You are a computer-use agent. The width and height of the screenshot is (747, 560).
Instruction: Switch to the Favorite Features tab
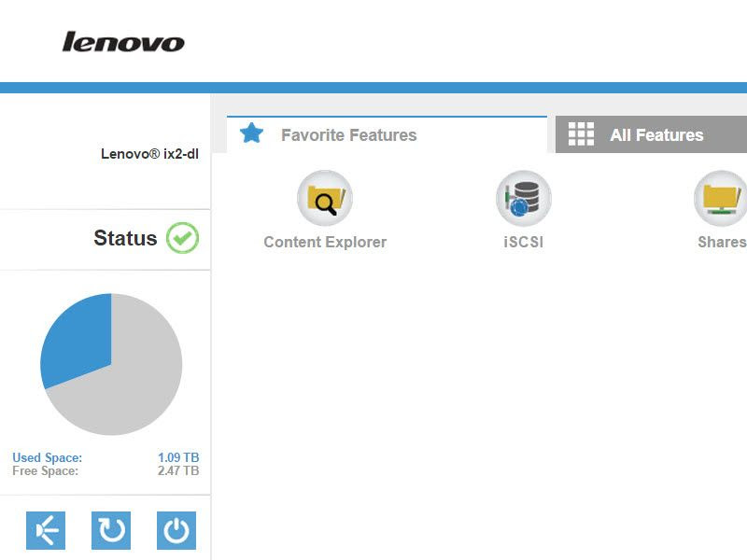click(387, 134)
